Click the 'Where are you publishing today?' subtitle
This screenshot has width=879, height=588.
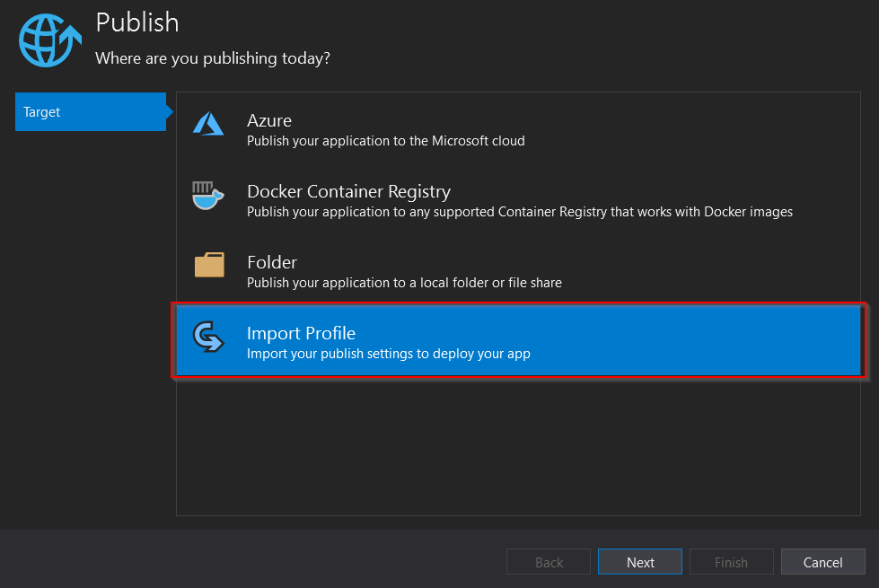[x=213, y=58]
